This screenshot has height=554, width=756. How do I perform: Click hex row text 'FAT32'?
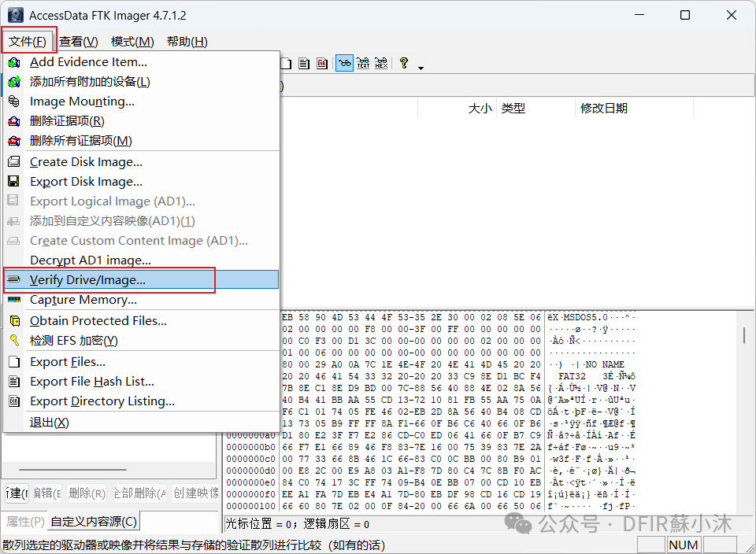click(573, 376)
